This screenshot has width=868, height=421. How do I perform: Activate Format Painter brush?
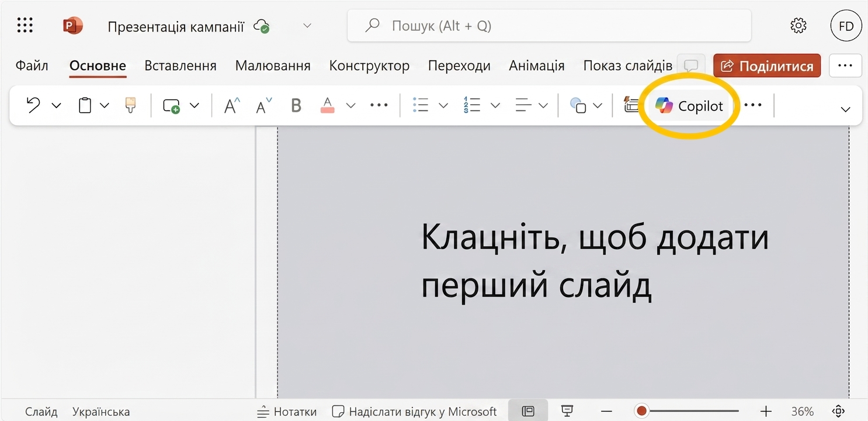point(131,105)
